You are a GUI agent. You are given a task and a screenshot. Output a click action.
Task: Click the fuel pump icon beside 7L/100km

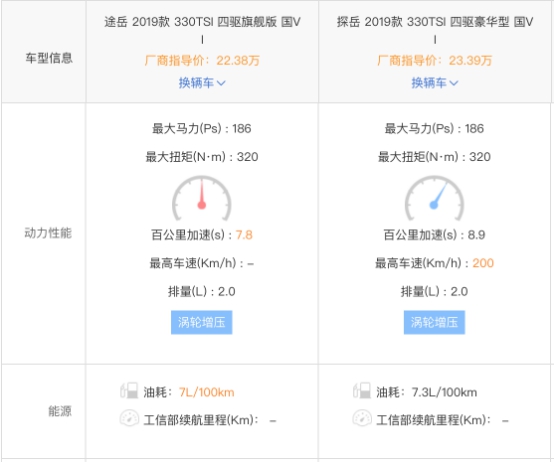click(x=129, y=391)
